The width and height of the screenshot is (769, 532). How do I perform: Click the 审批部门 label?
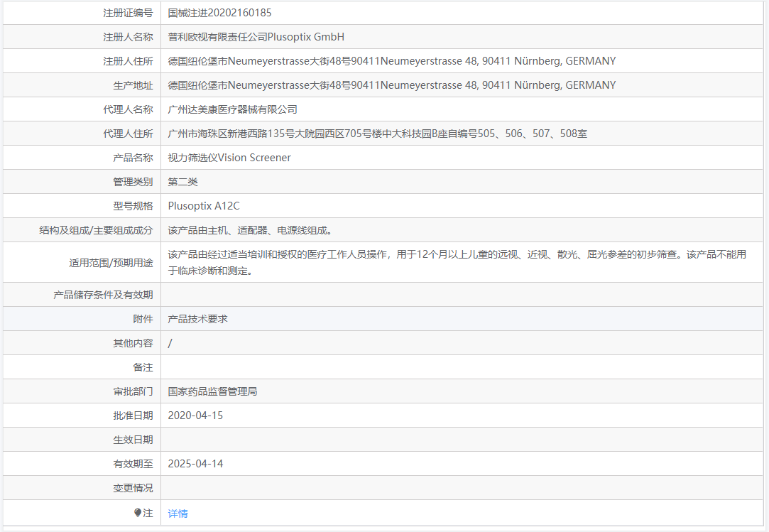[133, 391]
